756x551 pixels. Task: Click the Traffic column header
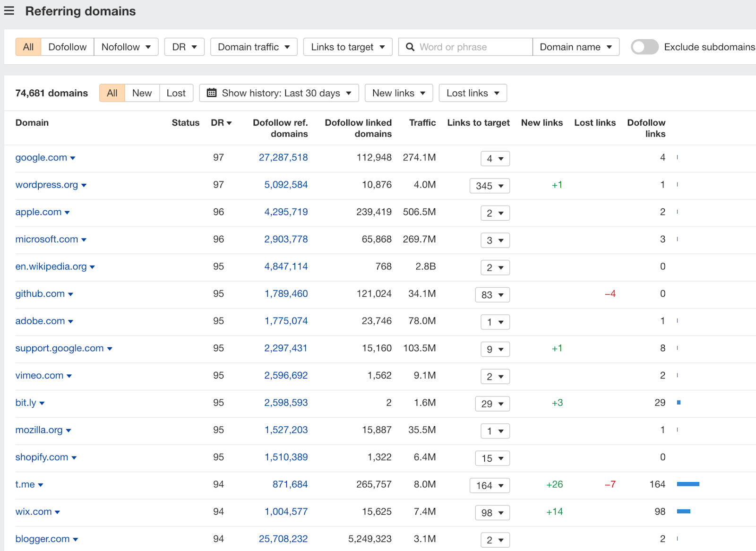pyautogui.click(x=422, y=123)
